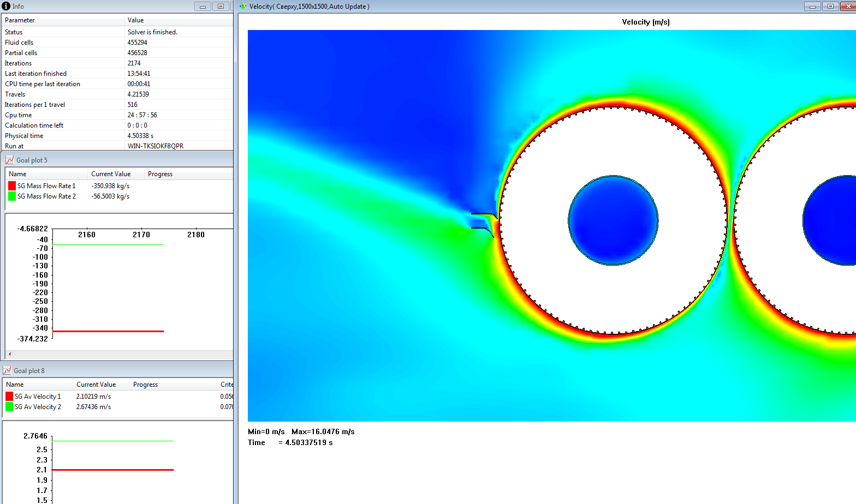The image size is (856, 504).
Task: Click red swatch for SG Av Velocity 1
Action: (9, 397)
